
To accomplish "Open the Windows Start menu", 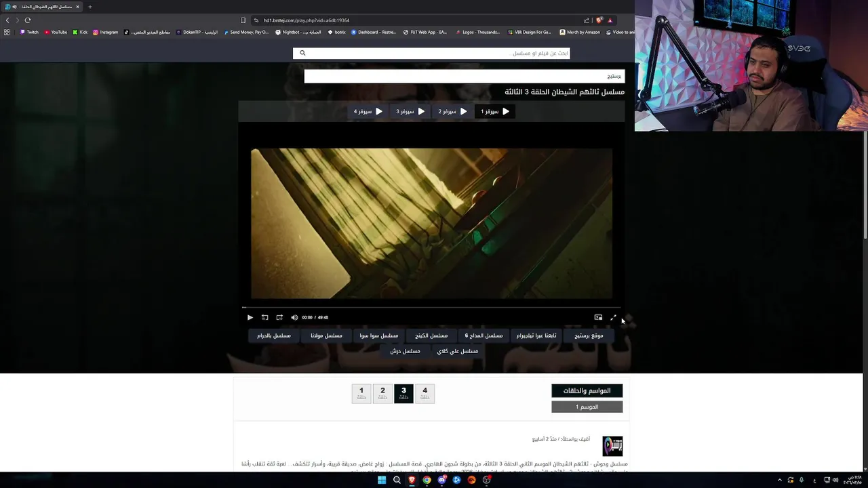I will (382, 480).
